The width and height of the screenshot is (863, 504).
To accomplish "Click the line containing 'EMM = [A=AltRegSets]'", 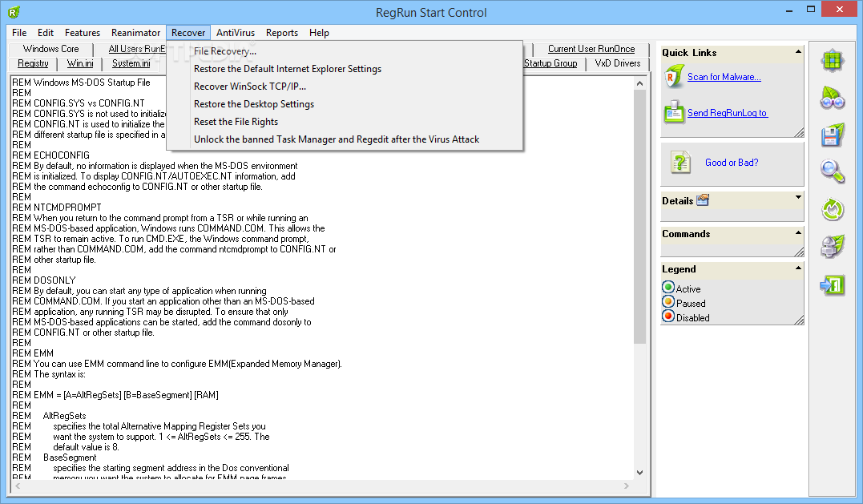I will [115, 395].
